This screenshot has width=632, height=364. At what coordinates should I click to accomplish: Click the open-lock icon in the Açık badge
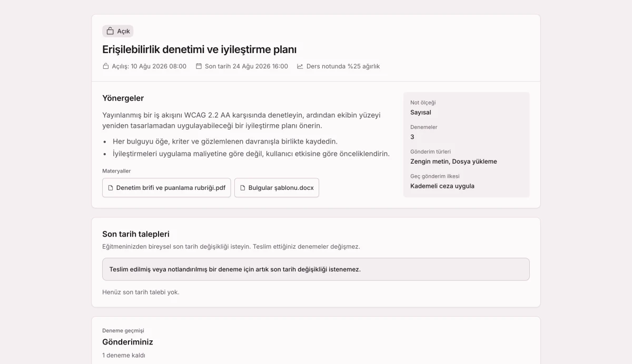click(x=110, y=31)
